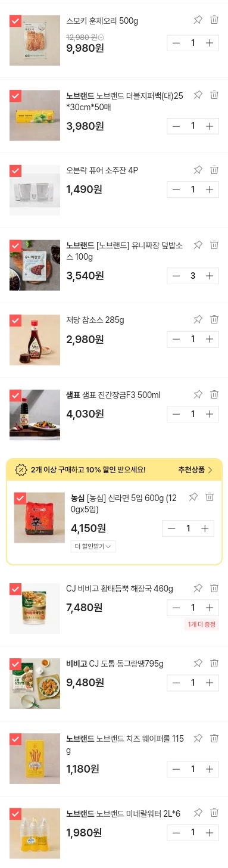Open the 저당 참소스 product thumbnail
This screenshot has width=228, height=868.
pyautogui.click(x=35, y=340)
